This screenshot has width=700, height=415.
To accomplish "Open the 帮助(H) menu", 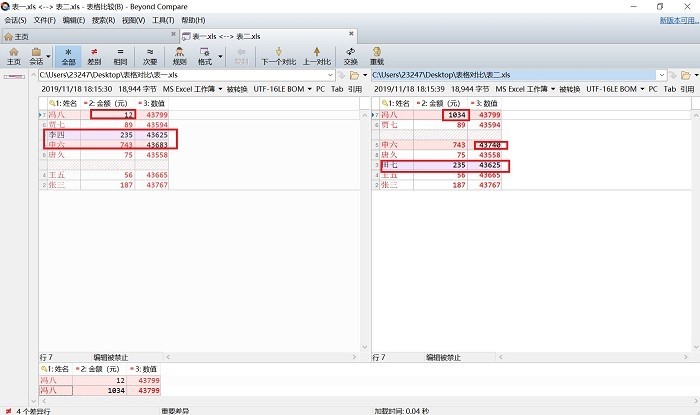I will point(193,21).
